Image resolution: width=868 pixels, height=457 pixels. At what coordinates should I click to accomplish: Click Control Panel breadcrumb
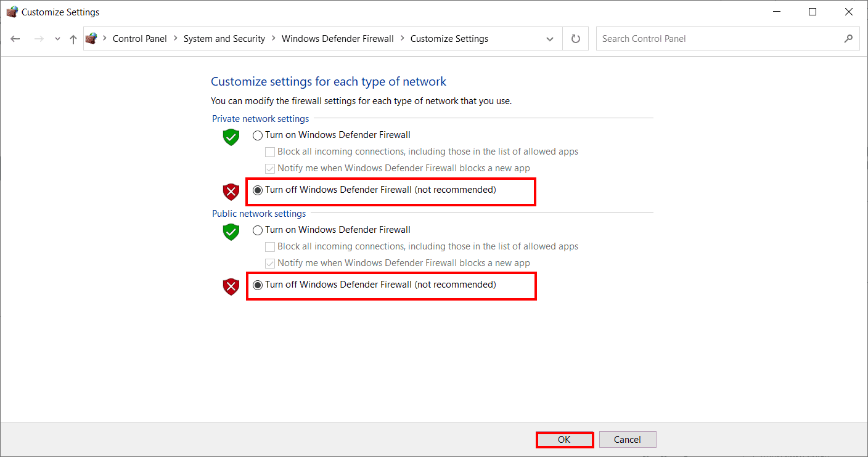coord(140,38)
